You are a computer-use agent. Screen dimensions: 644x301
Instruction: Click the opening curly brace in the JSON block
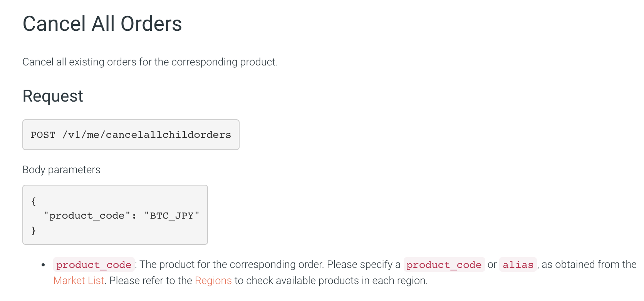pos(34,201)
